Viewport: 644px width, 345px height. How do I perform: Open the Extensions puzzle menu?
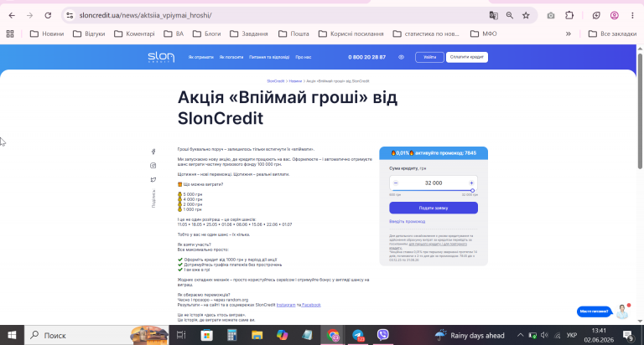(569, 15)
